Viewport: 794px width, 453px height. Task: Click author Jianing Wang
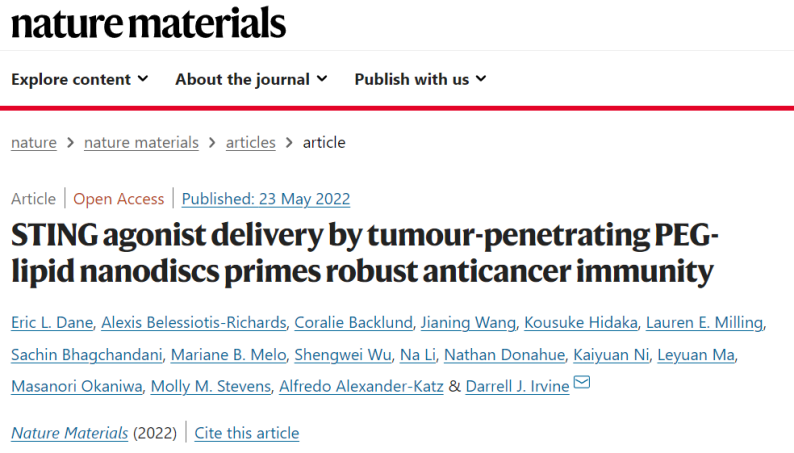[468, 322]
